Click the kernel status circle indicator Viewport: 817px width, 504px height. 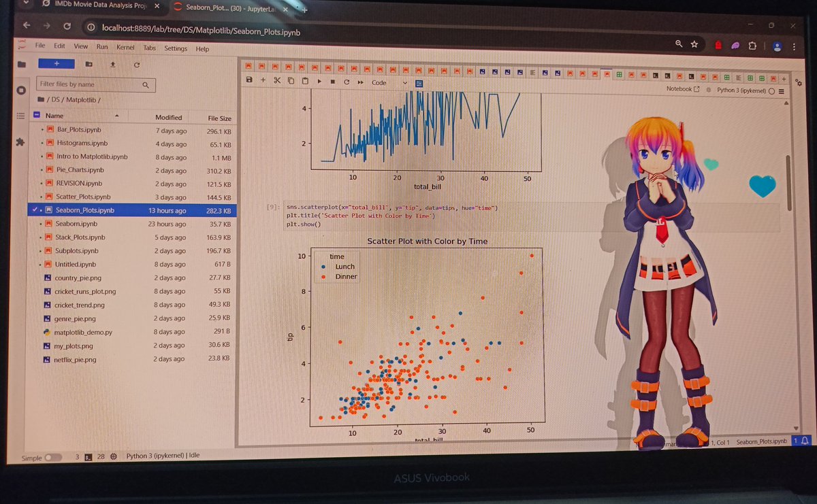771,90
